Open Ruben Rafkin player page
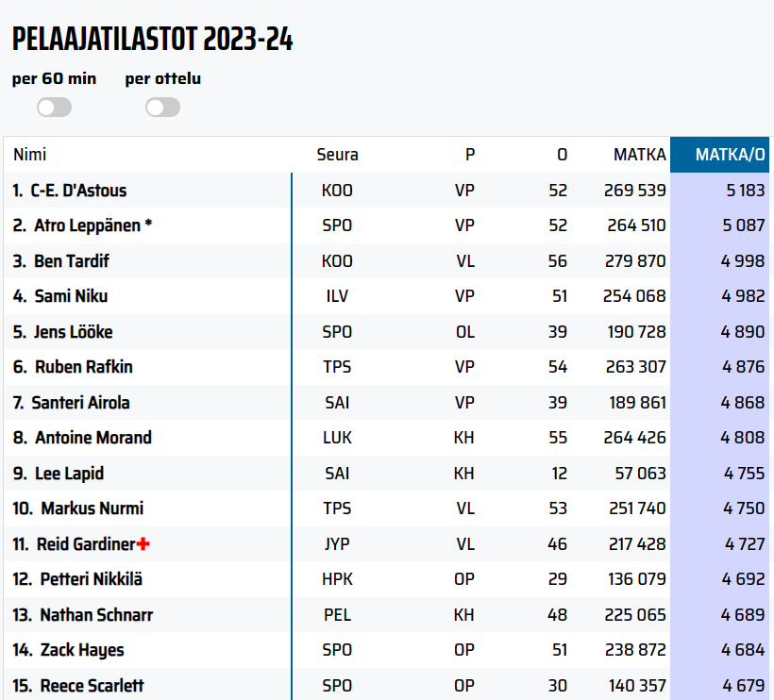Image resolution: width=774 pixels, height=700 pixels. [84, 367]
